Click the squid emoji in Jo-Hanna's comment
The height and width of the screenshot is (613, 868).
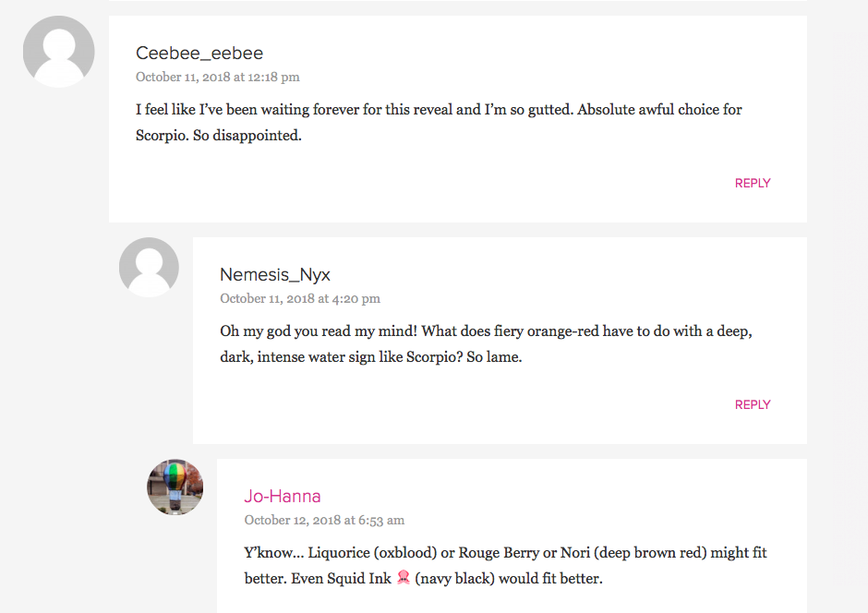[x=403, y=579]
